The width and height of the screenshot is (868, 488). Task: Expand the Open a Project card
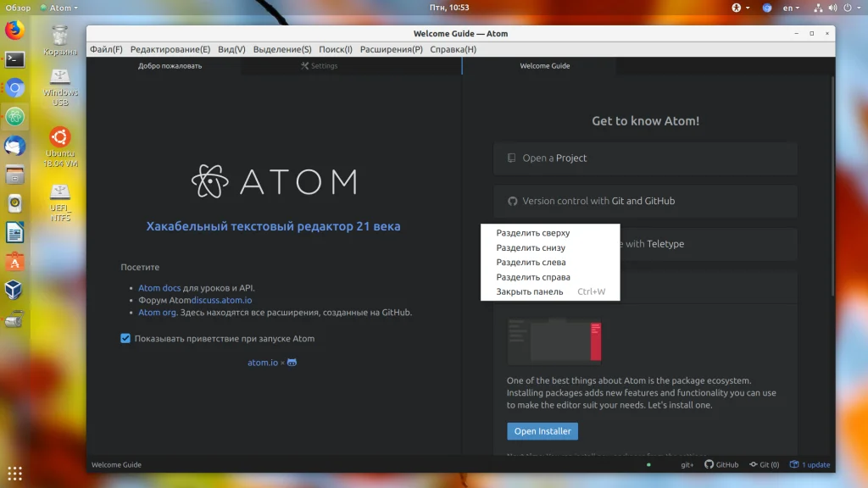[x=645, y=158]
